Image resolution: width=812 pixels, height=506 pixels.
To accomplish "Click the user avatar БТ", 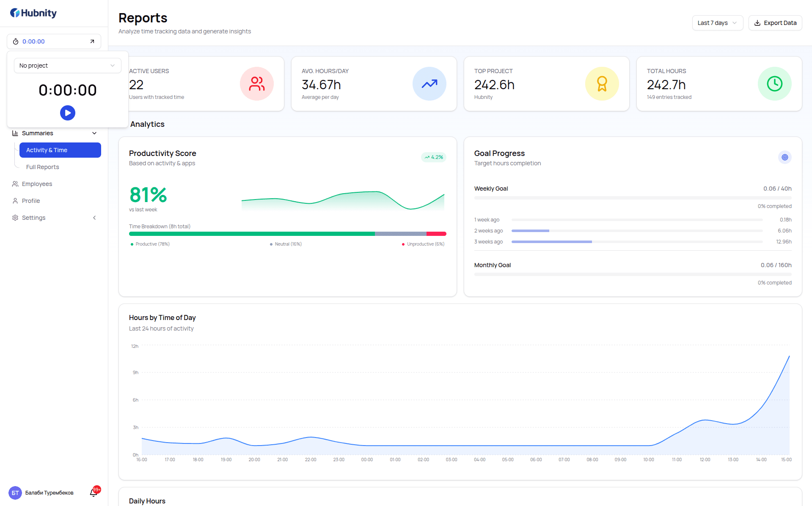I will 15,493.
